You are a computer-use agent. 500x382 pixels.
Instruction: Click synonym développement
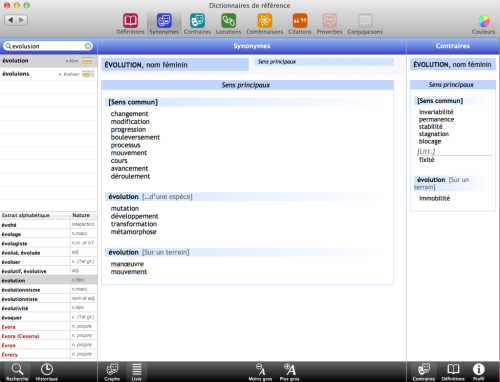point(134,216)
